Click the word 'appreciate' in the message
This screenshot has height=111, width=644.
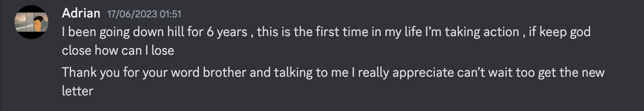pos(423,73)
